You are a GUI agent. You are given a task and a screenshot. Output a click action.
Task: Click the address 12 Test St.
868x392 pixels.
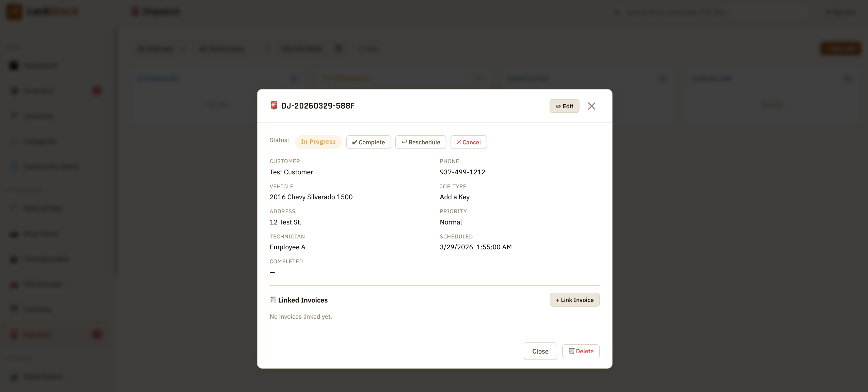pos(285,222)
